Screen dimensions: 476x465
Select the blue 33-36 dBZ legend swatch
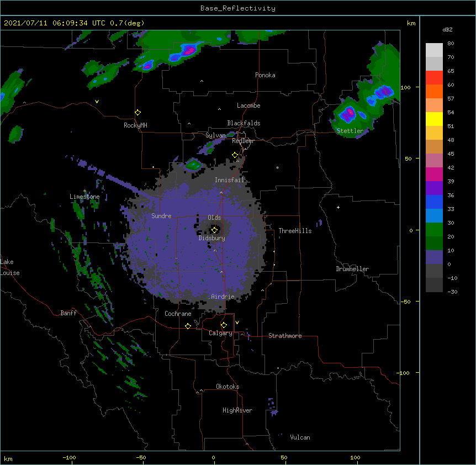[x=434, y=202]
